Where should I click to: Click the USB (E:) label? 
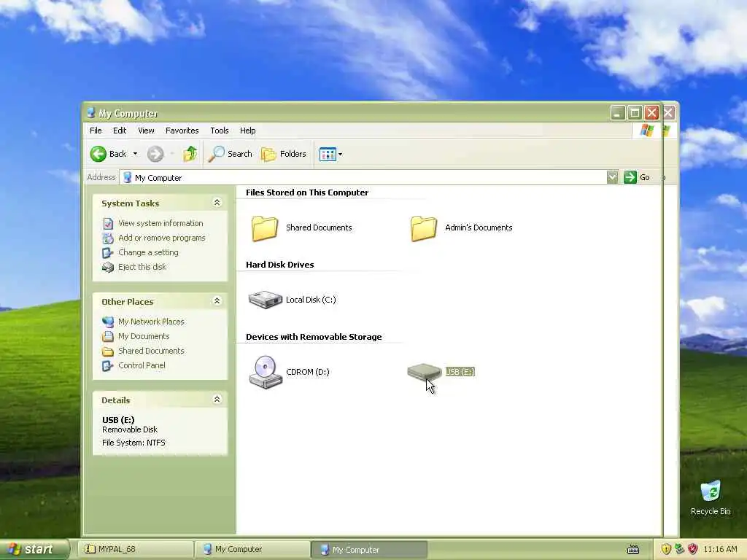pyautogui.click(x=460, y=372)
